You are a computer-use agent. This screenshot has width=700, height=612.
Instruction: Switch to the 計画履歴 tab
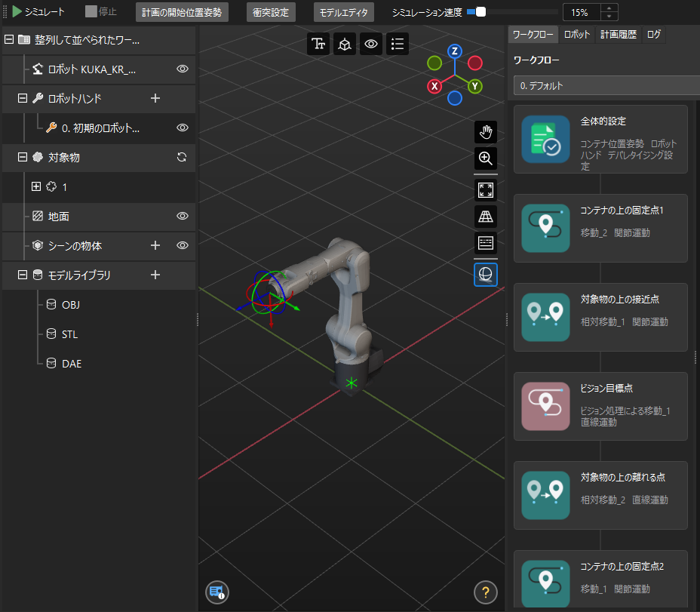coord(618,35)
